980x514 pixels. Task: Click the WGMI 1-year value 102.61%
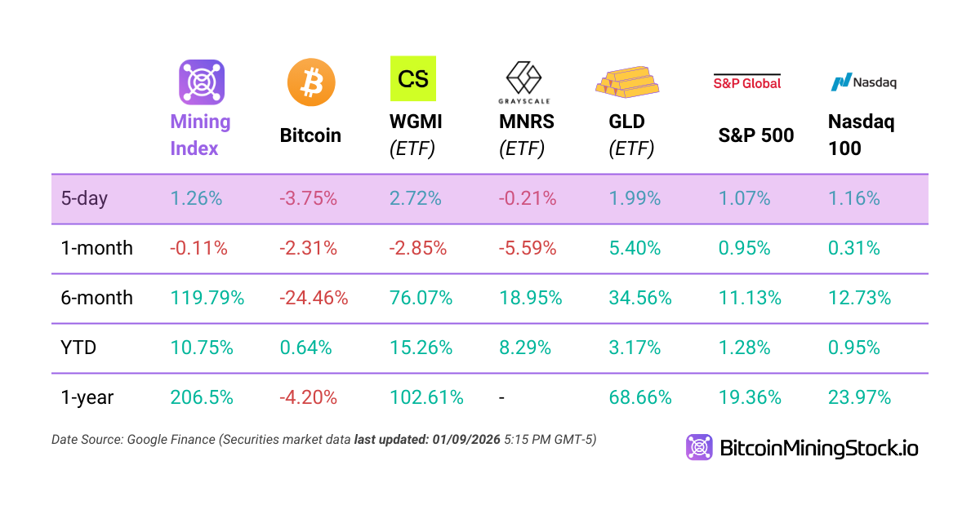tap(427, 397)
